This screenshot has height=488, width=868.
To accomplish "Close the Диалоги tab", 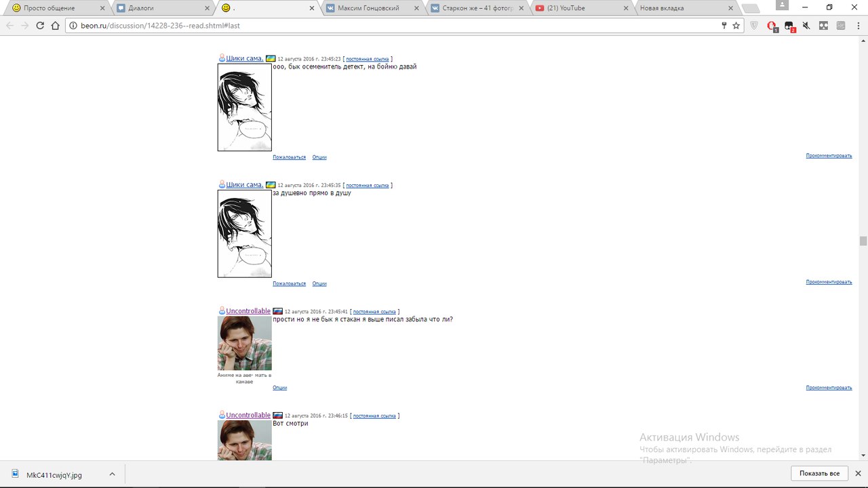I will click(x=207, y=8).
